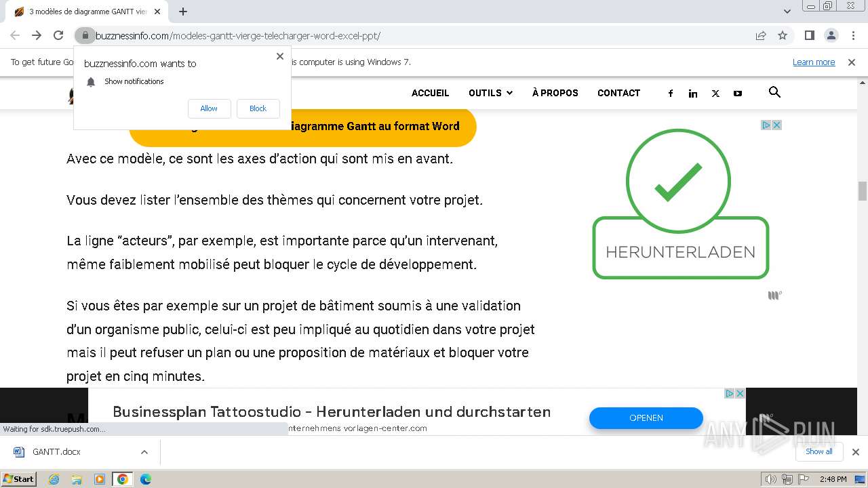The height and width of the screenshot is (488, 868).
Task: Open the browser side panel icon
Action: [809, 36]
